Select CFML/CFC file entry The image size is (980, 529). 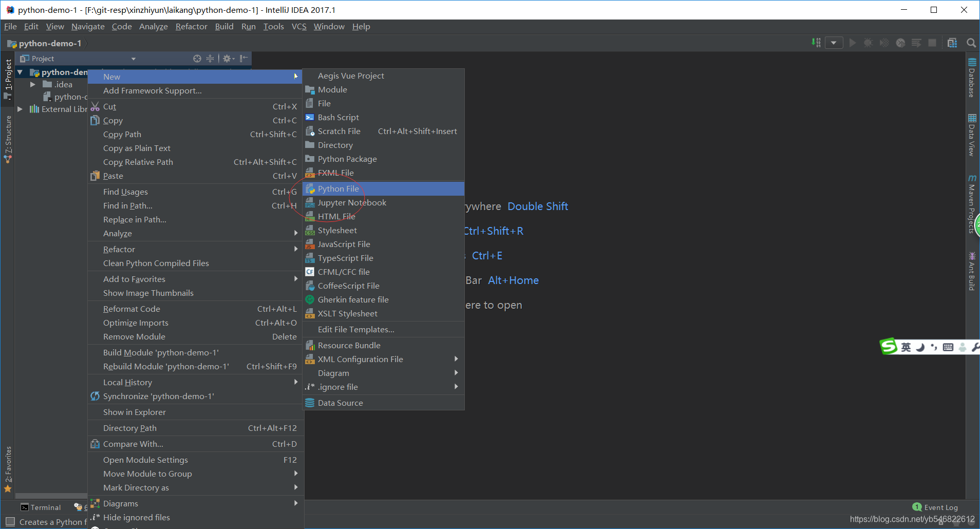[384, 272]
